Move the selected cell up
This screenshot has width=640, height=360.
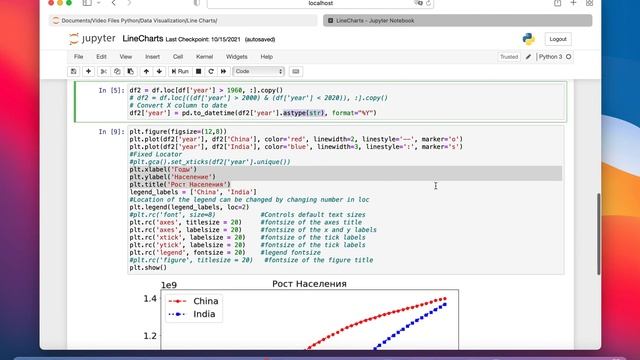click(x=146, y=71)
